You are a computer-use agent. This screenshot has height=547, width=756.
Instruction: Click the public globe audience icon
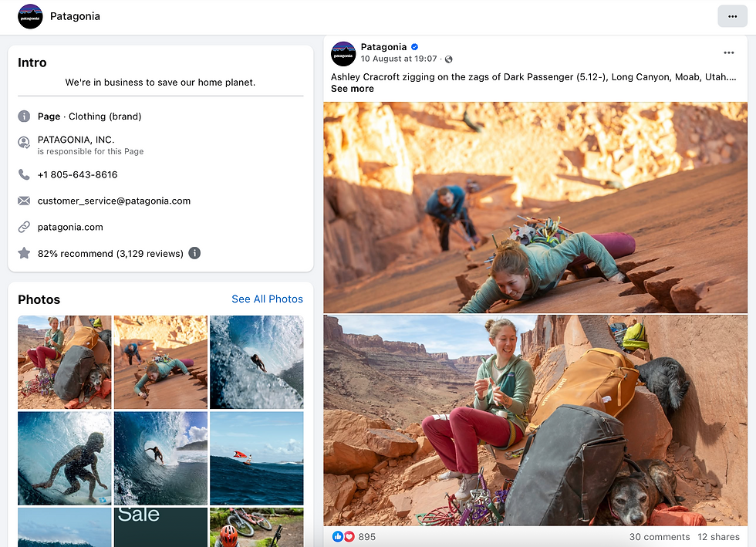tap(448, 59)
